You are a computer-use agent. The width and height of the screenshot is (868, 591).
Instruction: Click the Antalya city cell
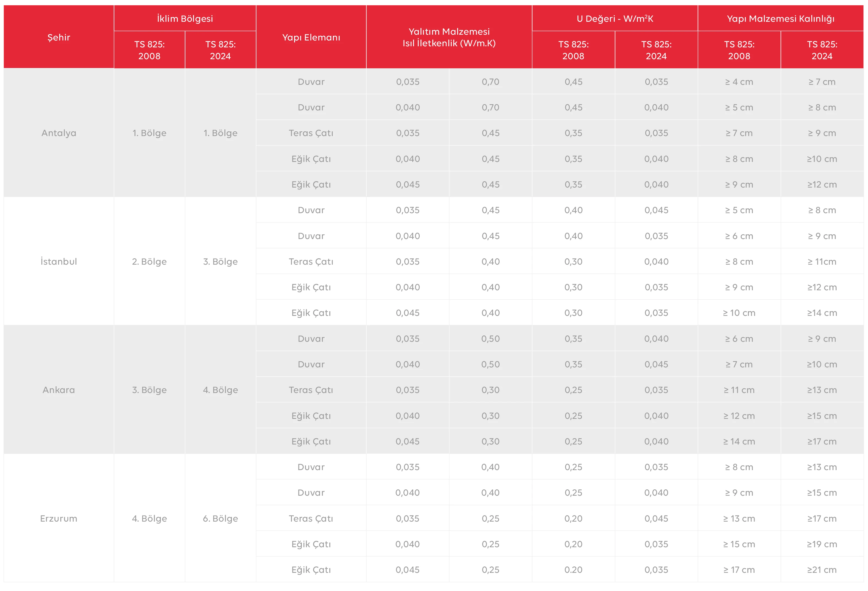[x=59, y=133]
